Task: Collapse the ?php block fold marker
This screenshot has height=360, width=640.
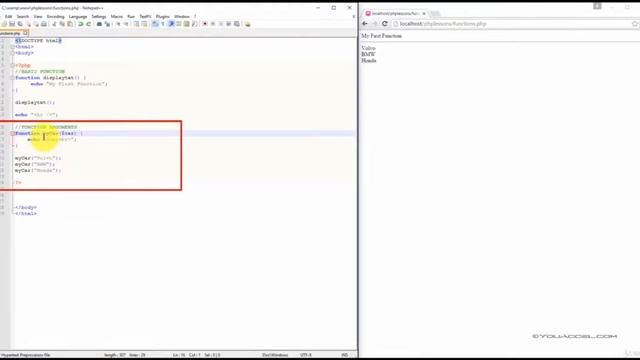Action: (x=13, y=65)
